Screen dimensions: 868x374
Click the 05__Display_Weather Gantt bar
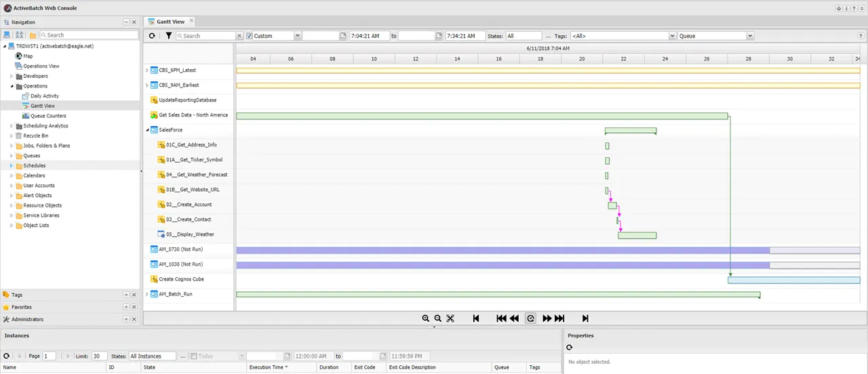click(637, 235)
